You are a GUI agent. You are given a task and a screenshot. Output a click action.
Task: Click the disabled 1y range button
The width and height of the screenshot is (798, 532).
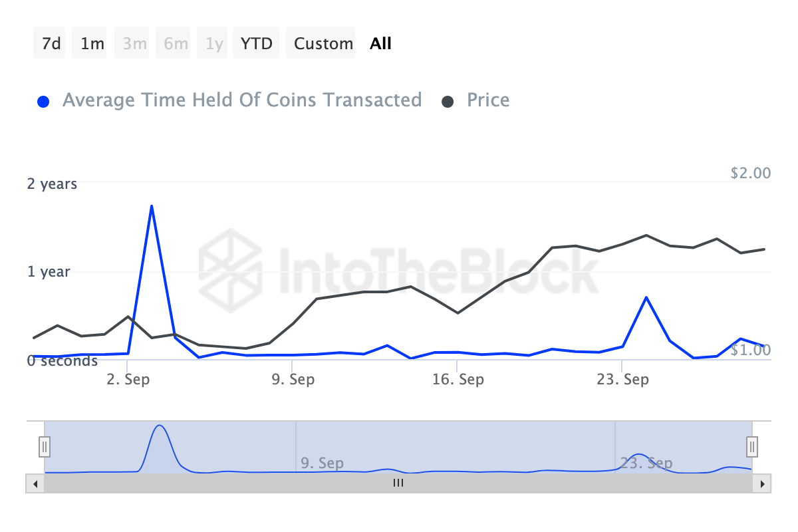[x=213, y=43]
